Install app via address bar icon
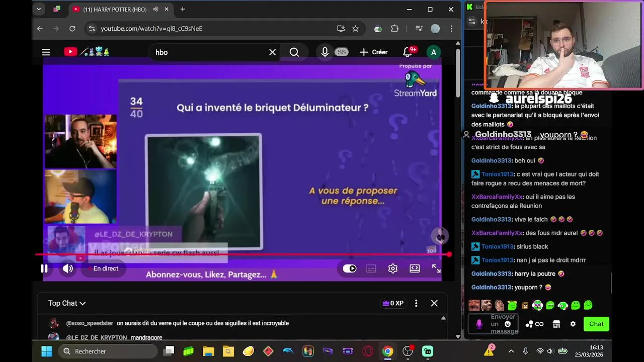 [341, 29]
